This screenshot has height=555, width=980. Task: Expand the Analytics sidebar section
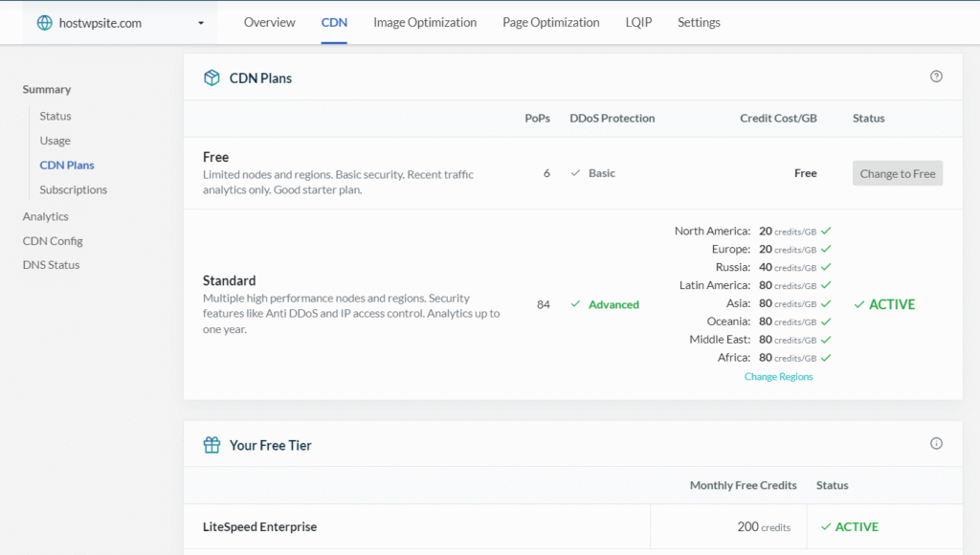[x=45, y=216]
